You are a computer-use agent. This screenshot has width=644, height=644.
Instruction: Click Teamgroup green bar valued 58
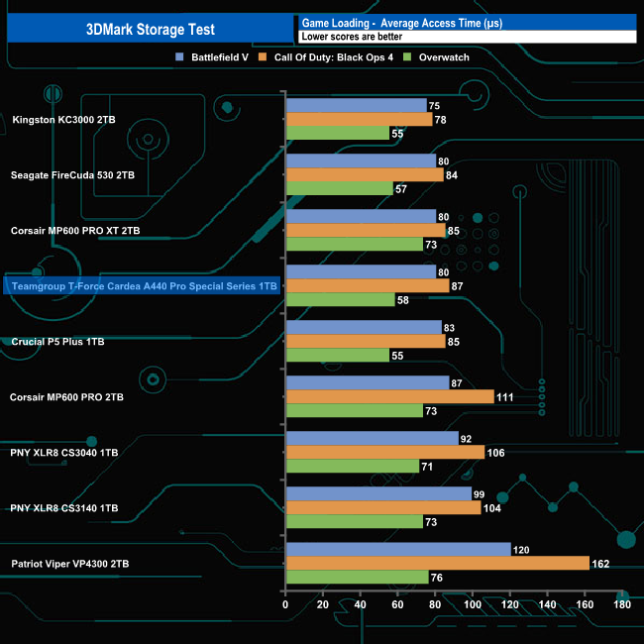[x=341, y=299]
